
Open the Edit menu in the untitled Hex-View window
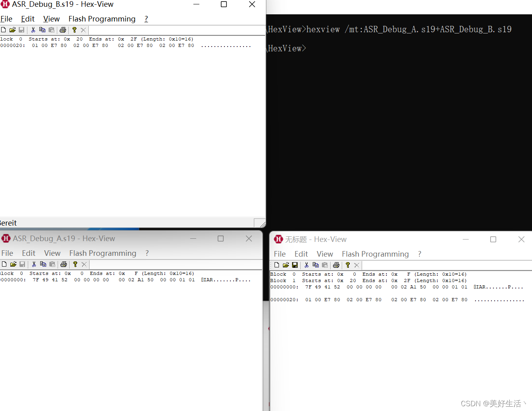[301, 254]
